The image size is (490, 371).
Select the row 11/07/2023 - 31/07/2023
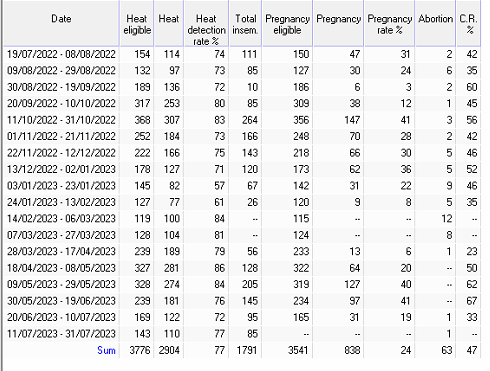pyautogui.click(x=242, y=334)
